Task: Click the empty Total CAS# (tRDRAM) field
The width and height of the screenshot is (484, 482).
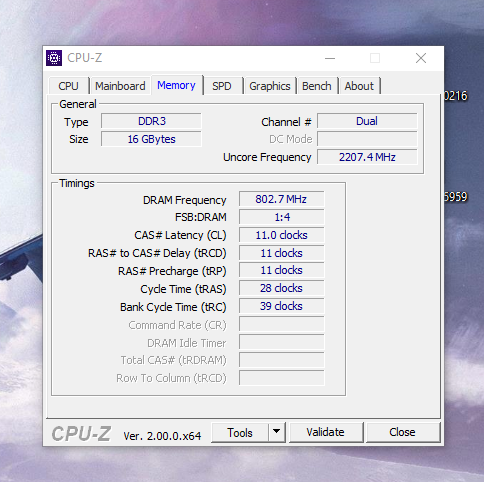Action: tap(281, 360)
